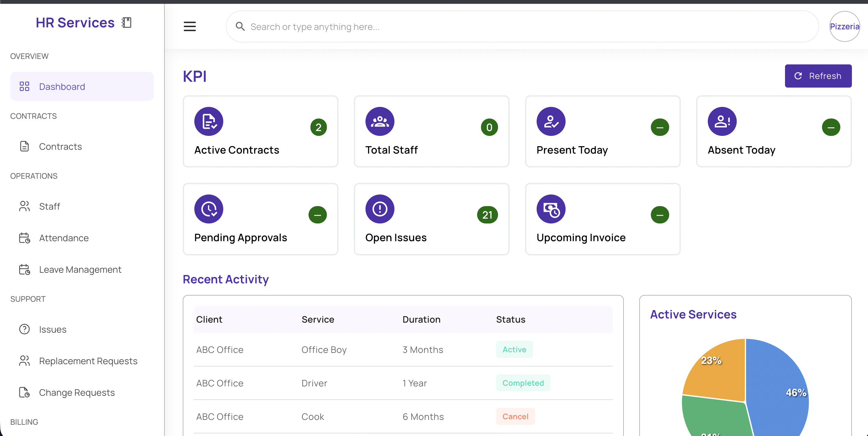Click the Staff people icon in sidebar
Image resolution: width=868 pixels, height=436 pixels.
(x=24, y=206)
